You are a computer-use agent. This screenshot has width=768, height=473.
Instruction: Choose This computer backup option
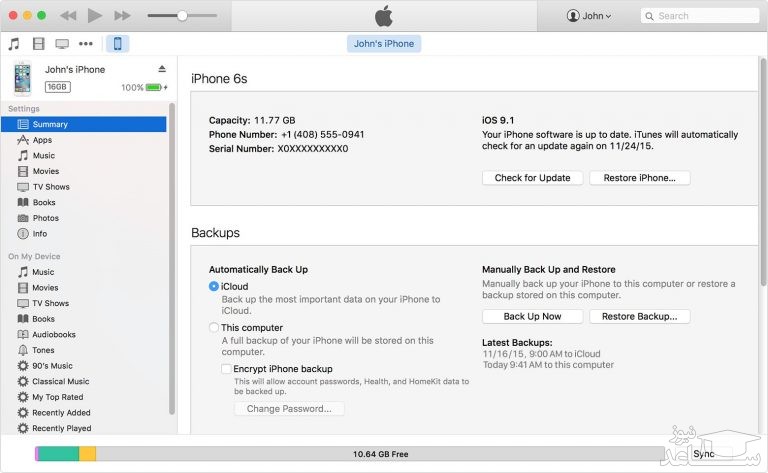click(214, 328)
